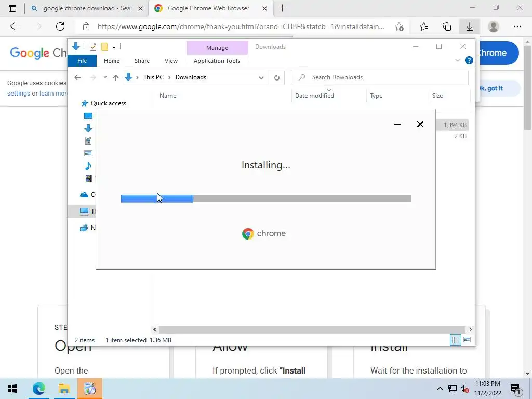This screenshot has height=399, width=532.
Task: Switch to large icons view in Explorer
Action: click(x=467, y=340)
